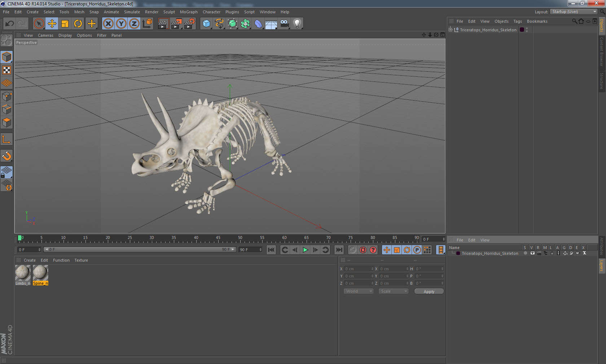Viewport: 606px width, 364px height.
Task: Activate the Rotate tool in top toolbar
Action: 78,24
